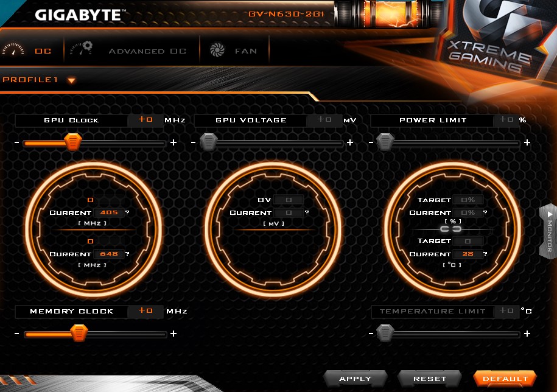This screenshot has height=392, width=557.
Task: Click help mark beside 405 MHz reading
Action: tap(127, 212)
